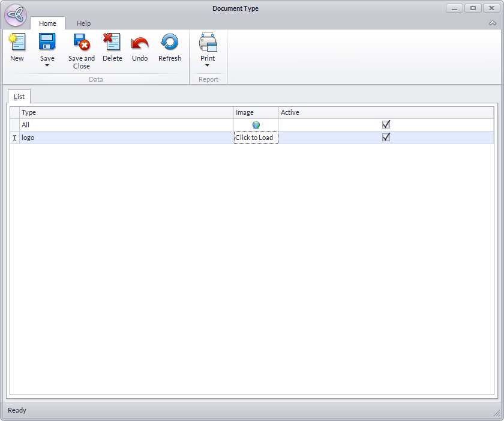This screenshot has height=421, width=504.
Task: Click the New document icon
Action: pos(17,43)
